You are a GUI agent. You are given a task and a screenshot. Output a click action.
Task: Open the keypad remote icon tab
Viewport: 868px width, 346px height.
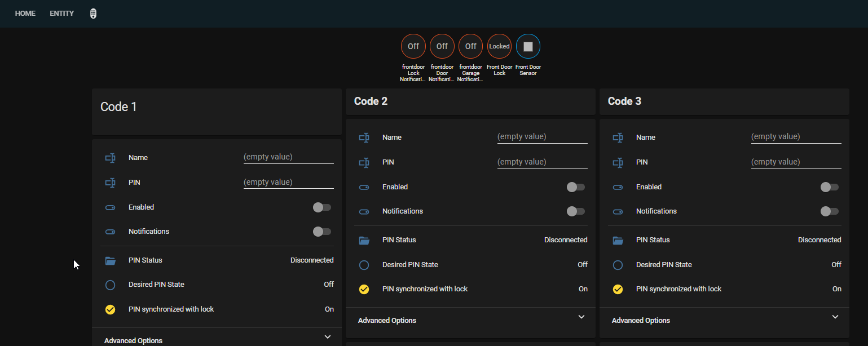[93, 14]
